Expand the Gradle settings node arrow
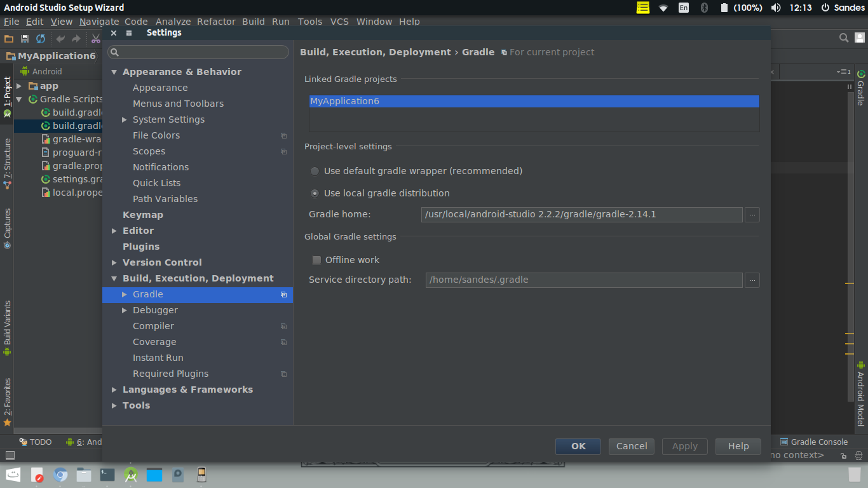Viewport: 868px width, 488px height. pos(125,294)
